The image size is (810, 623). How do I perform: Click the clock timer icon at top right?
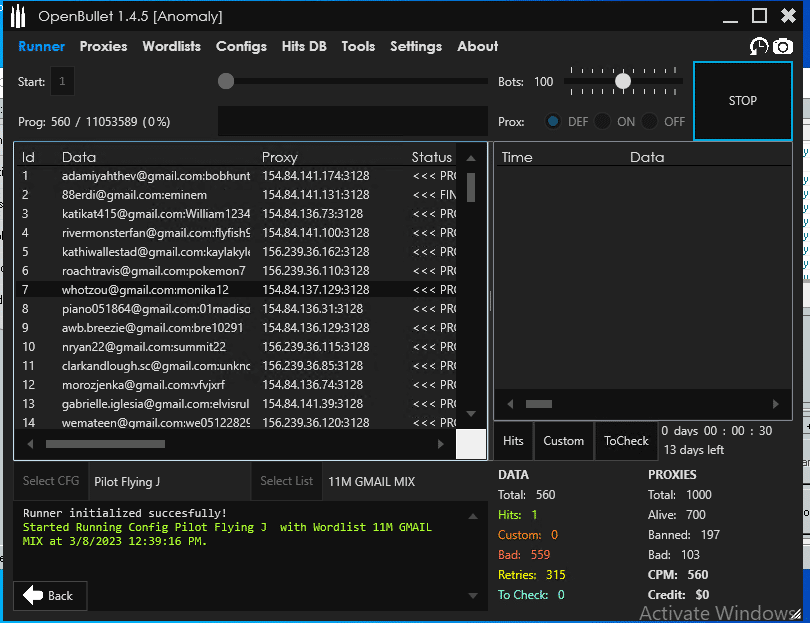click(x=759, y=47)
